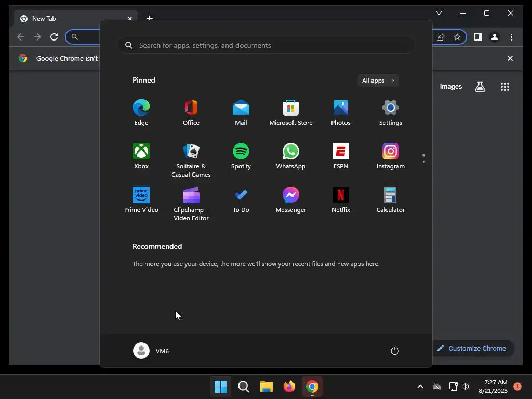Launch the Xbox app
This screenshot has width=532, height=399.
[x=141, y=156]
